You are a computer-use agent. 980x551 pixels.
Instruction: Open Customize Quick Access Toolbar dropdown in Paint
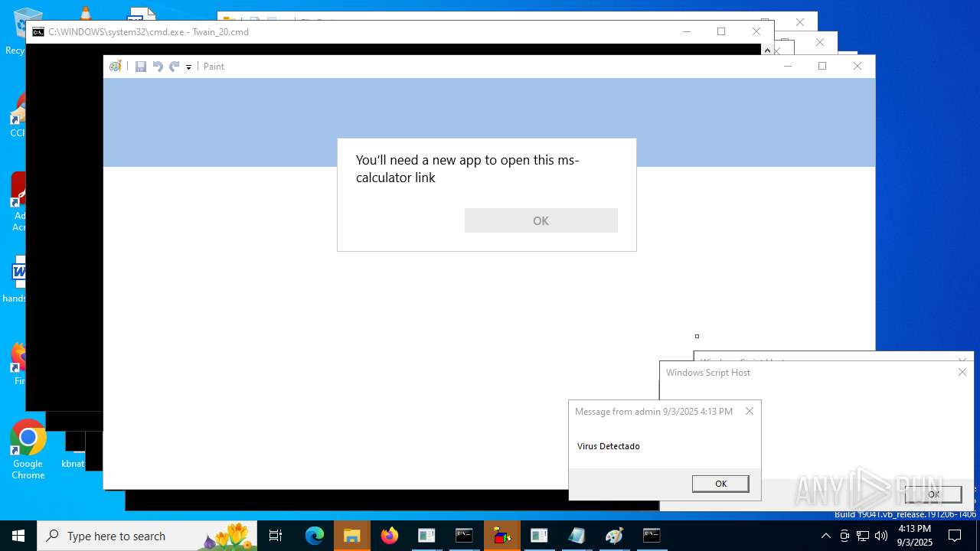188,67
